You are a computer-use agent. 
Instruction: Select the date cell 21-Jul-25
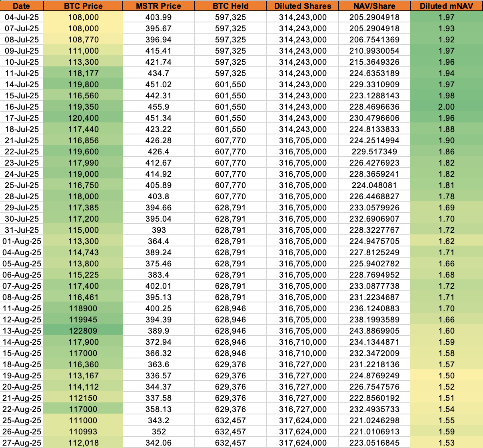(x=21, y=140)
